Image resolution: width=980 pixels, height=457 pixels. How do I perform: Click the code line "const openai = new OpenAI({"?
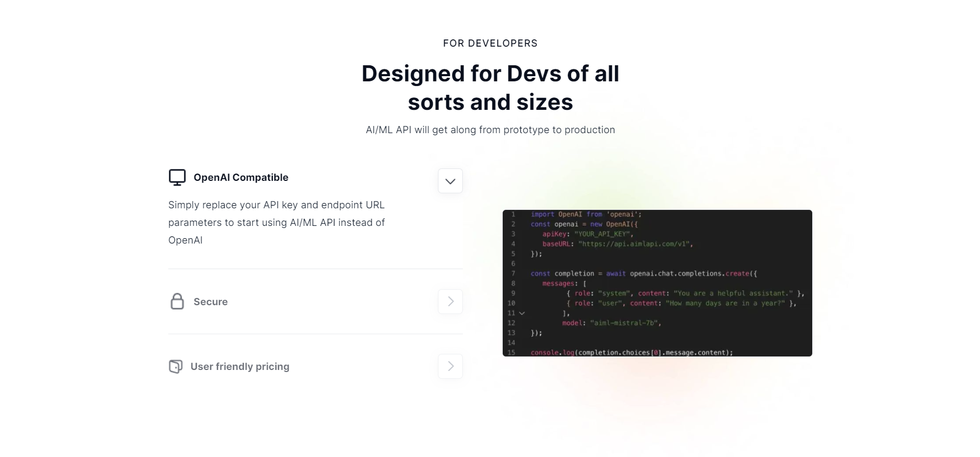(x=584, y=224)
